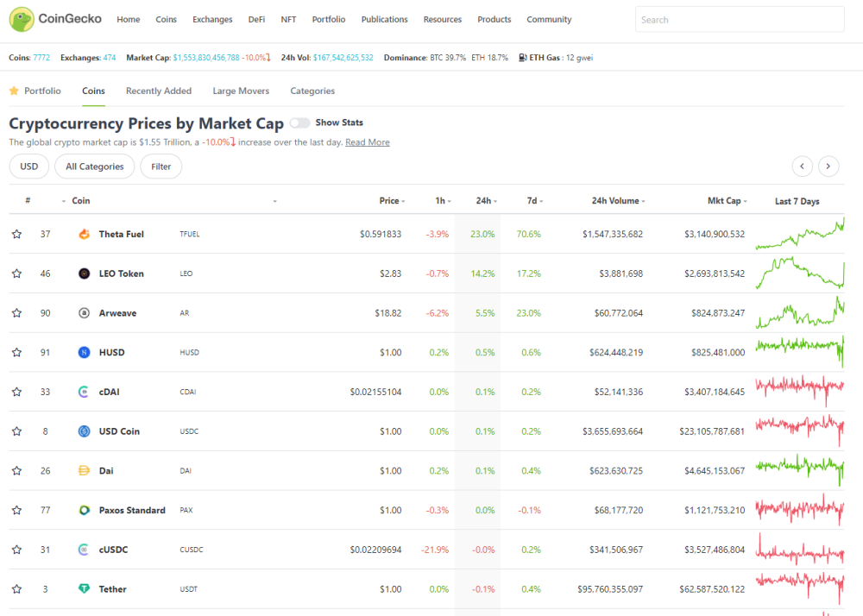This screenshot has height=616, width=863.
Task: Star Theta Fuel as favorite
Action: coord(17,234)
